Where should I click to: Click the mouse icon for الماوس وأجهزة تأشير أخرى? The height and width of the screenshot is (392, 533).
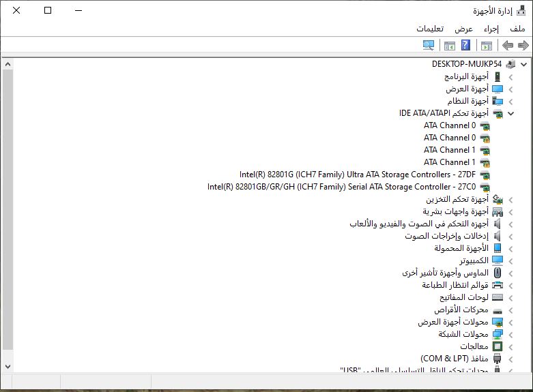coord(498,273)
